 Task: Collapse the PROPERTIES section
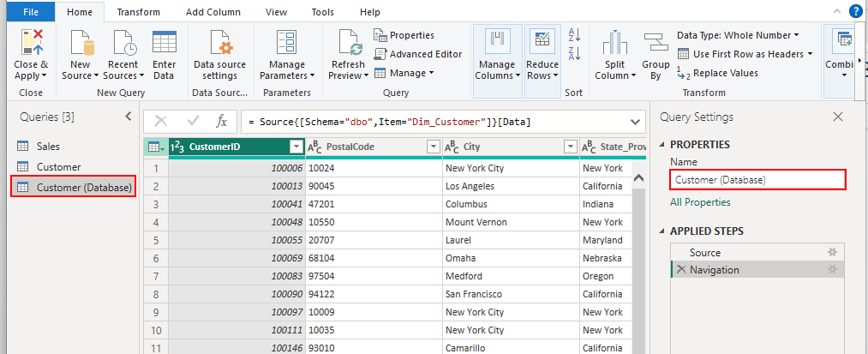(x=662, y=145)
